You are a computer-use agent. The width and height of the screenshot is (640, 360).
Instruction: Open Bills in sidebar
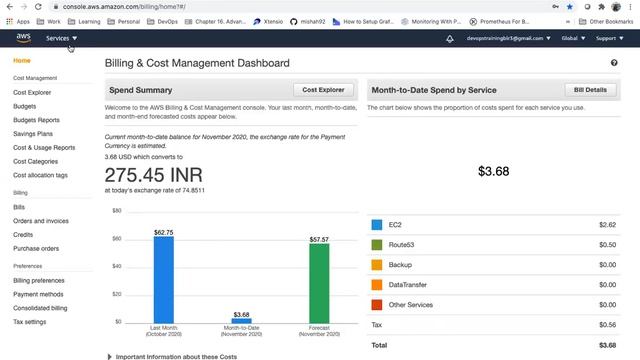(x=19, y=207)
